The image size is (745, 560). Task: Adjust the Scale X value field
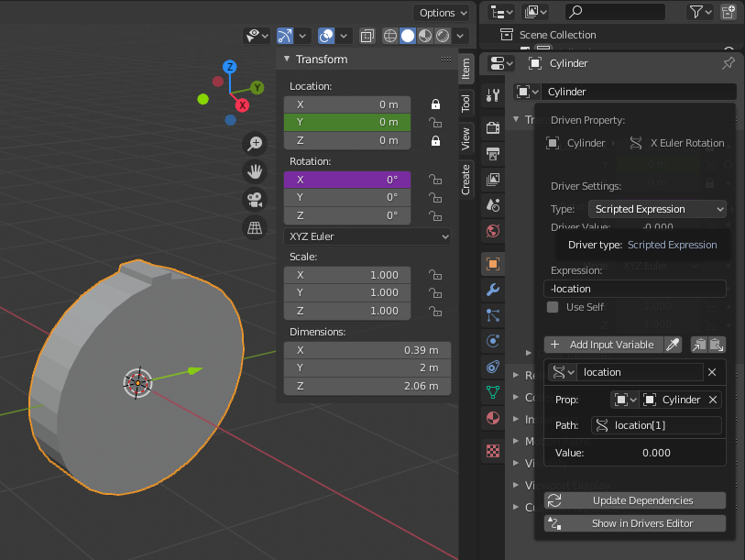pyautogui.click(x=347, y=275)
